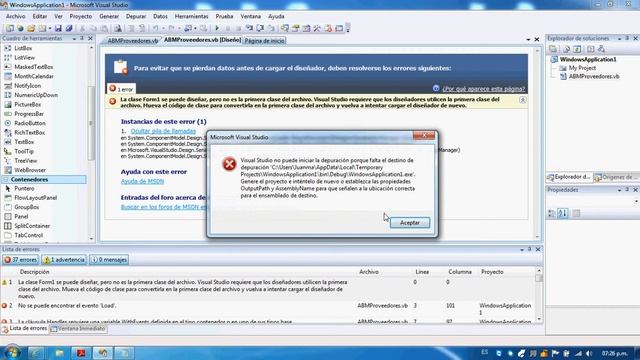Screen dimensions: 640x360
Task: Collapse the error message using the chevron button
Action: click(522, 100)
